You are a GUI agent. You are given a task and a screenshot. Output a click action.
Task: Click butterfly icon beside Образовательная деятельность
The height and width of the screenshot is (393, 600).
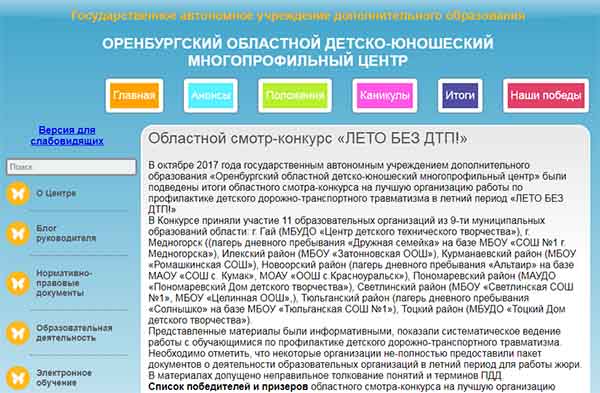pos(18,333)
